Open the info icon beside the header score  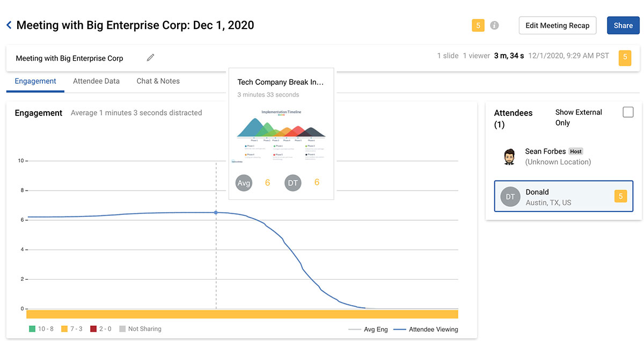coord(494,25)
